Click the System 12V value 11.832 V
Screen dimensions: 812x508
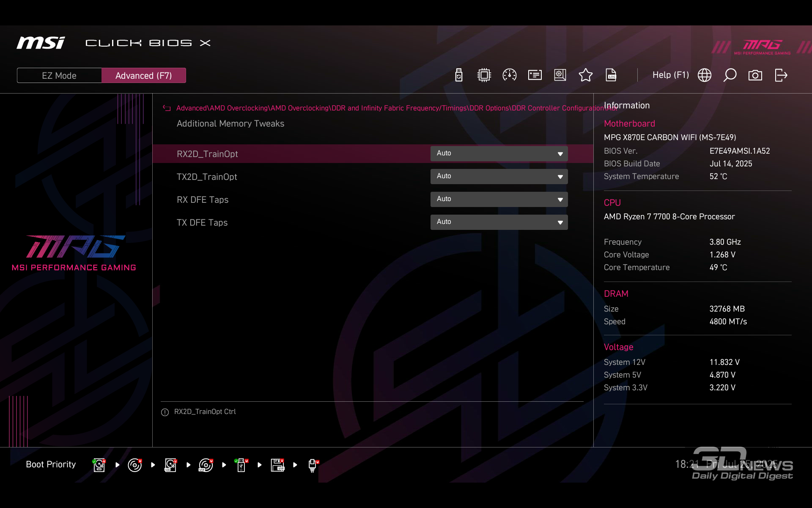pos(724,362)
